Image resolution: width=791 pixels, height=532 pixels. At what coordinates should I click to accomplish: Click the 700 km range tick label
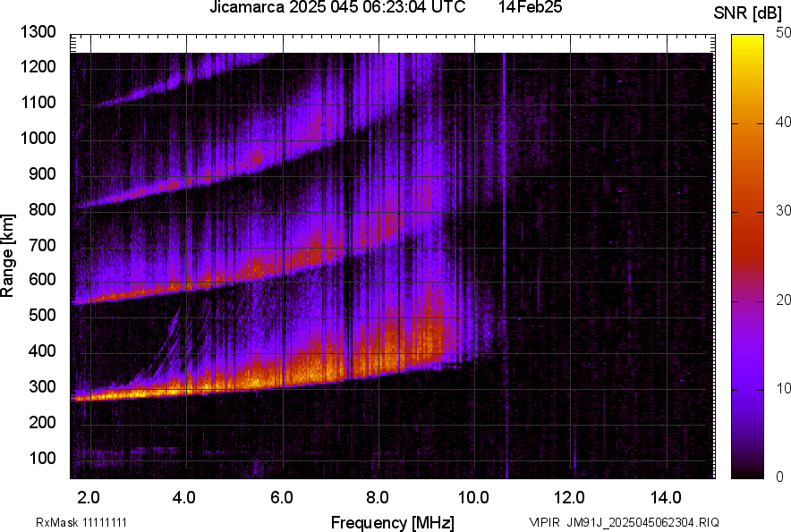43,245
